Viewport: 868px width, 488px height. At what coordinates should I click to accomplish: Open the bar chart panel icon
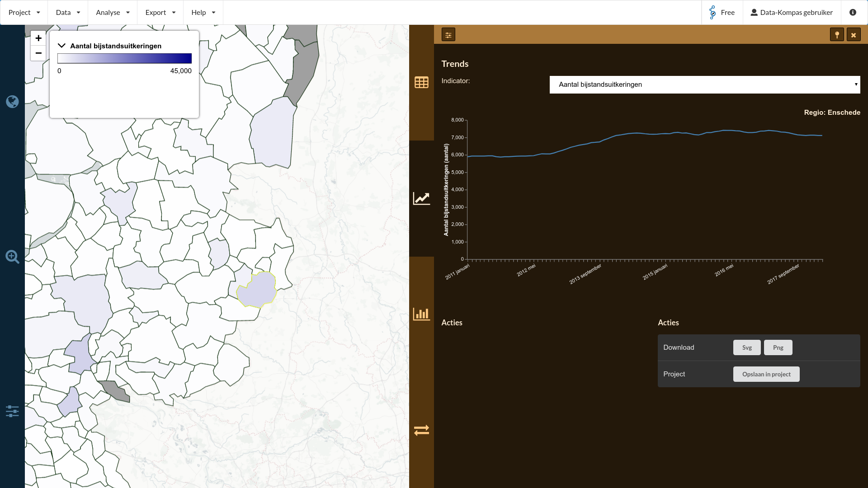coord(421,314)
